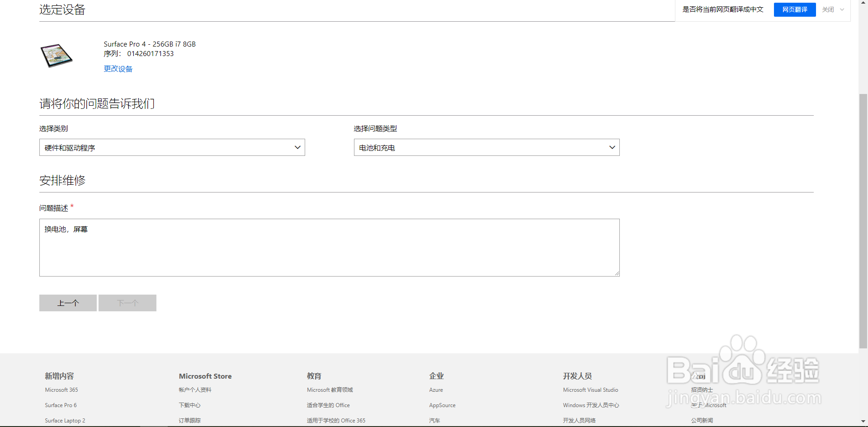Click the 选定设备 heading
The height and width of the screenshot is (427, 868).
pos(62,9)
